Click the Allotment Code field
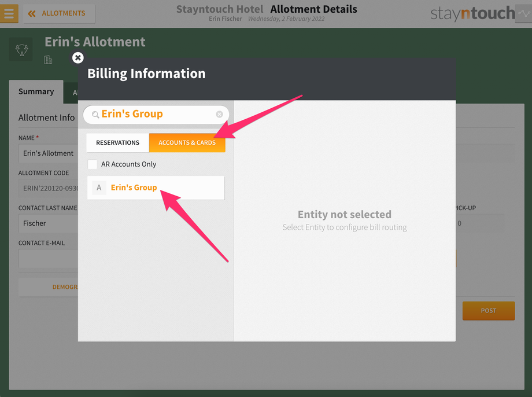The image size is (532, 397). [48, 188]
